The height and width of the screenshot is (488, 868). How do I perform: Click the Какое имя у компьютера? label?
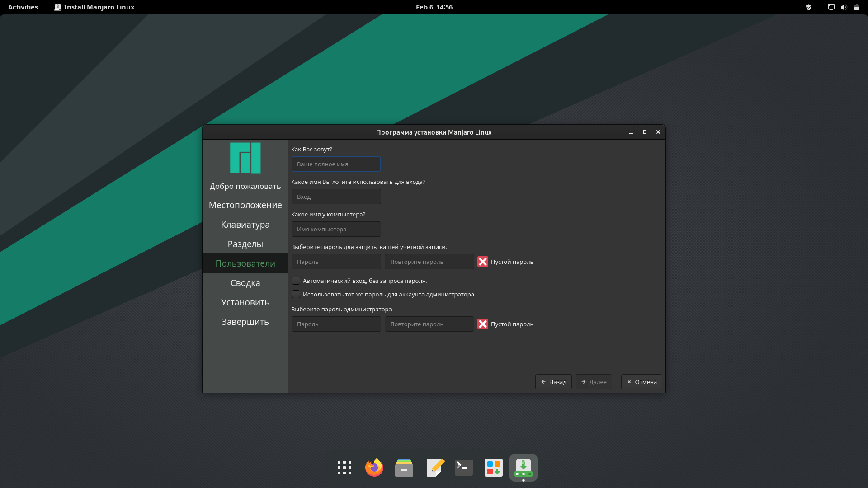pyautogui.click(x=328, y=214)
